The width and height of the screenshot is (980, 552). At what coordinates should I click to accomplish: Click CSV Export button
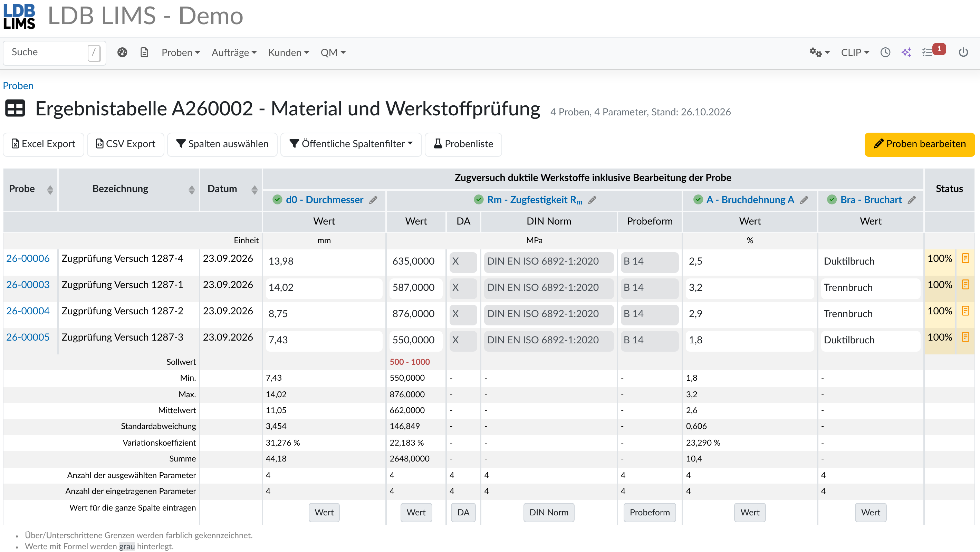(x=126, y=144)
